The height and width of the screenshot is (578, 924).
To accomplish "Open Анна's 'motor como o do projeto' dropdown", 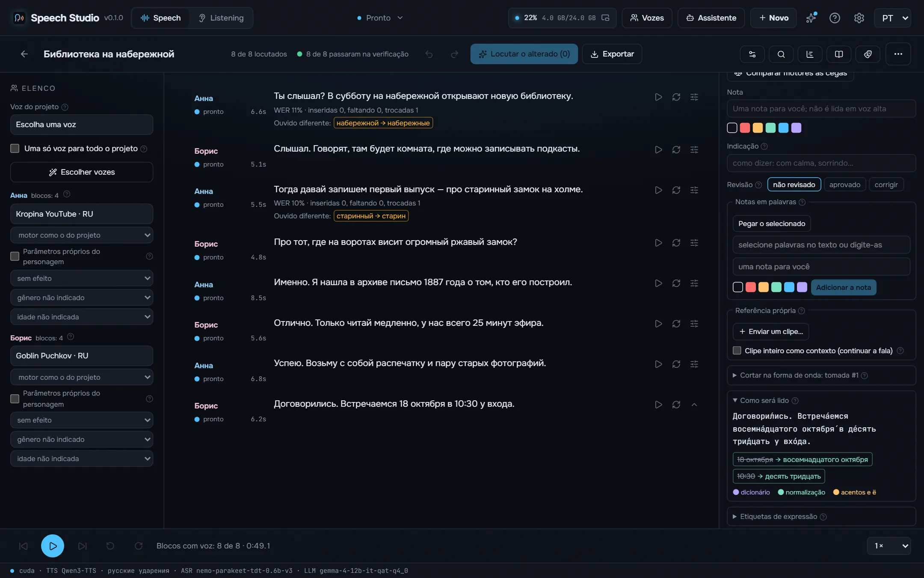I will pos(82,235).
